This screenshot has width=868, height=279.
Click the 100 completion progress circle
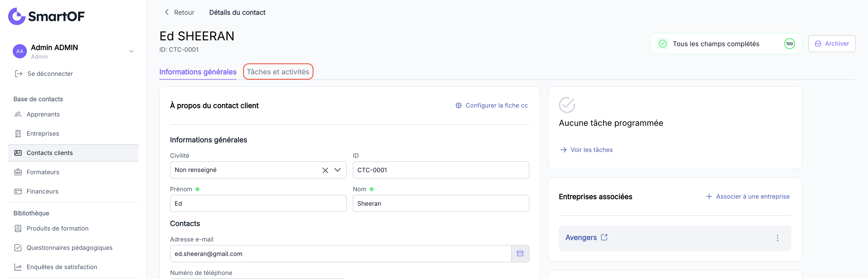point(789,44)
